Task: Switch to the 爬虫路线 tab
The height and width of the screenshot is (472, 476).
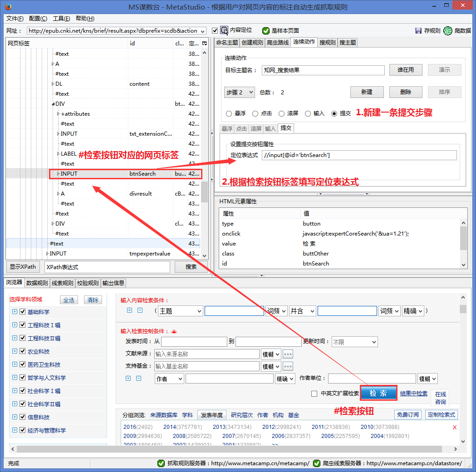Action: (x=278, y=43)
